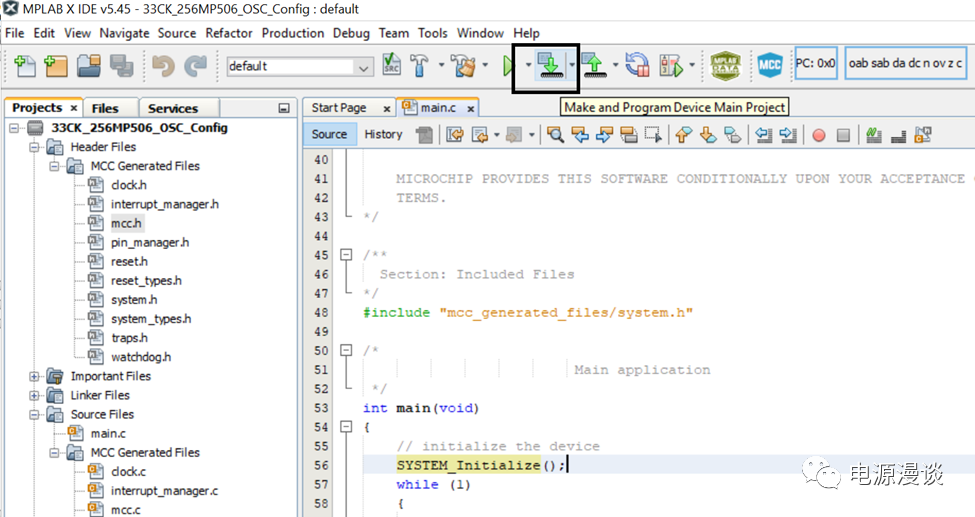Screen dimensions: 975x517
Task: Click the MPLAB Data Visualizer icon
Action: 725,66
